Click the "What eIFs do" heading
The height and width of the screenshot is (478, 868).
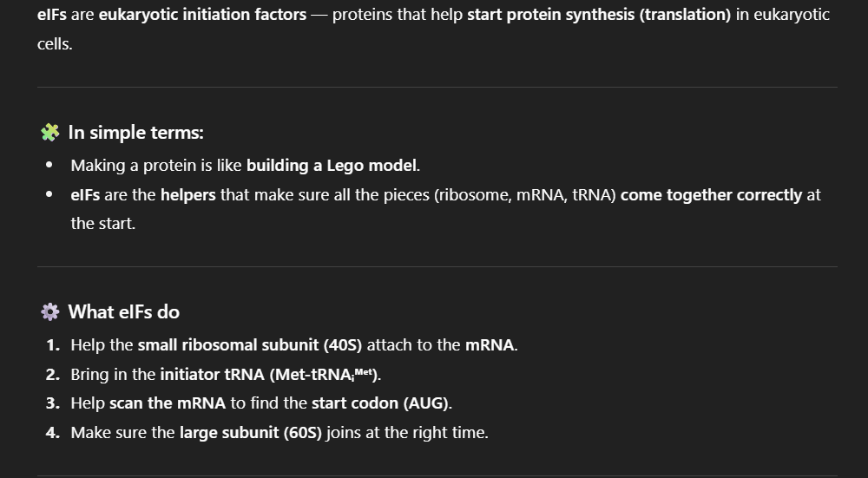(x=124, y=311)
